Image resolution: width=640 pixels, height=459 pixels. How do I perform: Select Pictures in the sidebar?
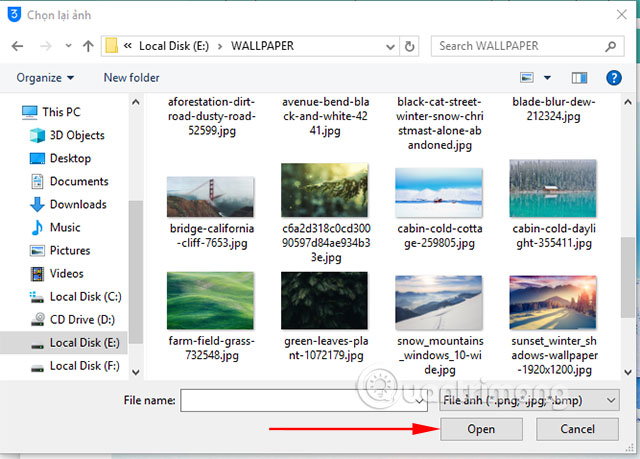coord(60,251)
